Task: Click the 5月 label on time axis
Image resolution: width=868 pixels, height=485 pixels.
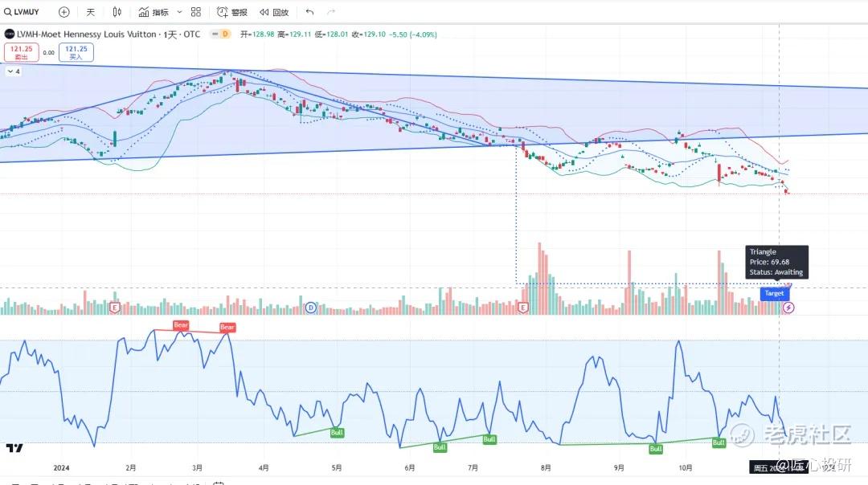Action: pyautogui.click(x=337, y=468)
